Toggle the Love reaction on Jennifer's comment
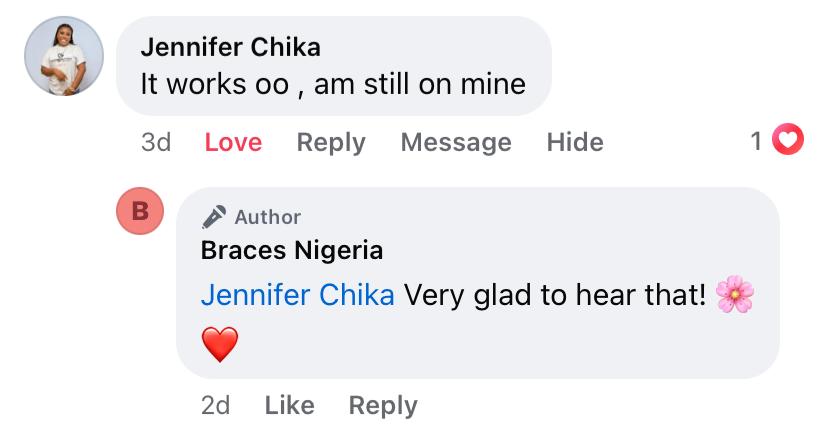The height and width of the screenshot is (433, 828). pos(233,142)
